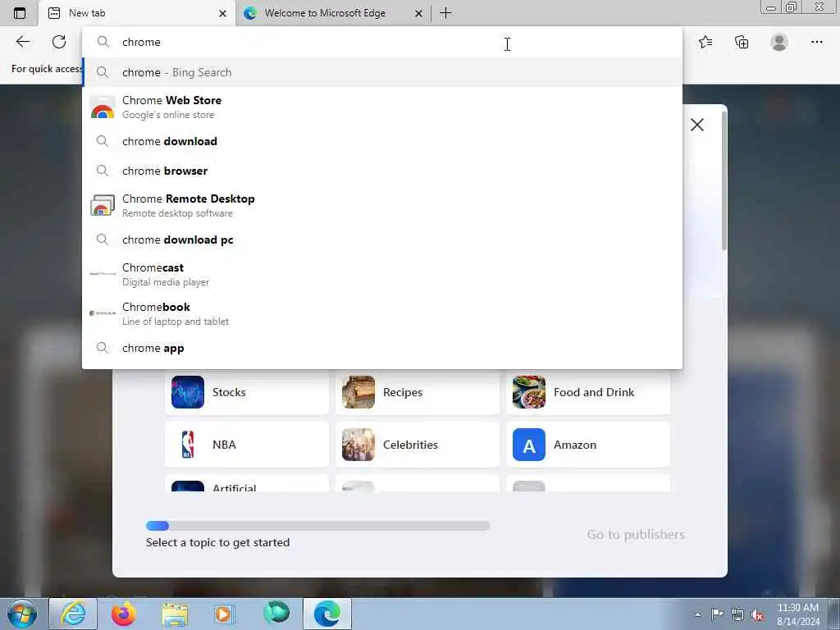The width and height of the screenshot is (840, 630).
Task: Open the clock showing 11:30 AM
Action: coord(797,614)
